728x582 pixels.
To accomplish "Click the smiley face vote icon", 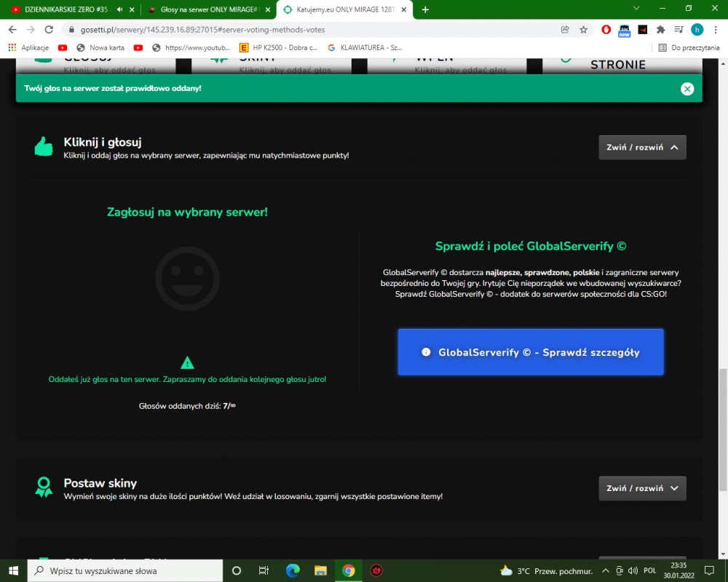I will pos(187,279).
